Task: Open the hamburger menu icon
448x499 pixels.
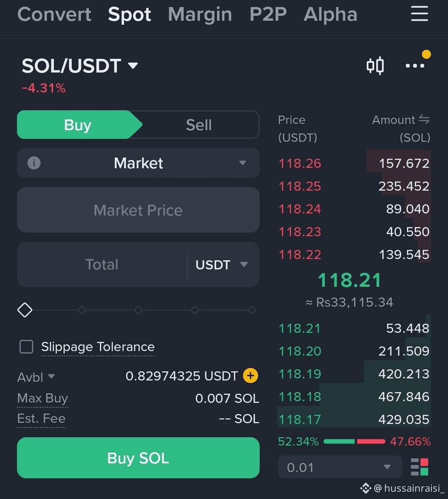Action: coord(419,14)
